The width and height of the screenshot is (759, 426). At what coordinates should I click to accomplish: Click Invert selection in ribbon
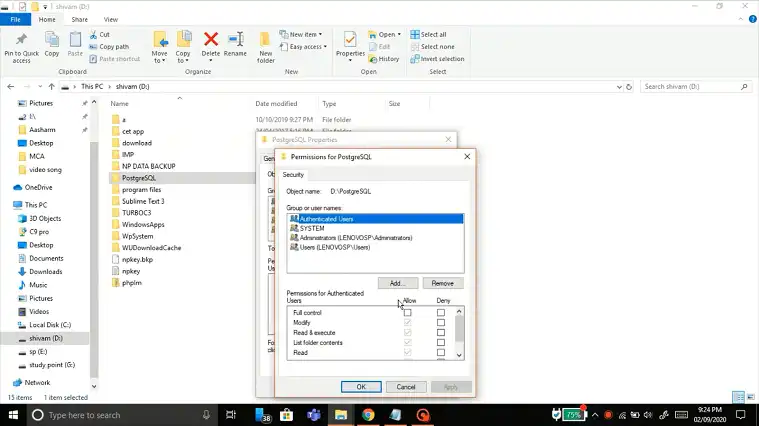437,59
